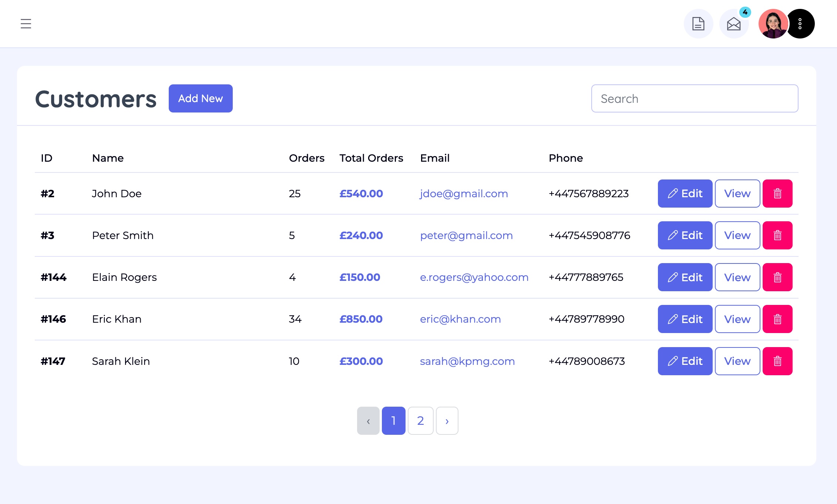This screenshot has height=504, width=837.
Task: Open the mail inbox with 4 notifications
Action: click(733, 24)
